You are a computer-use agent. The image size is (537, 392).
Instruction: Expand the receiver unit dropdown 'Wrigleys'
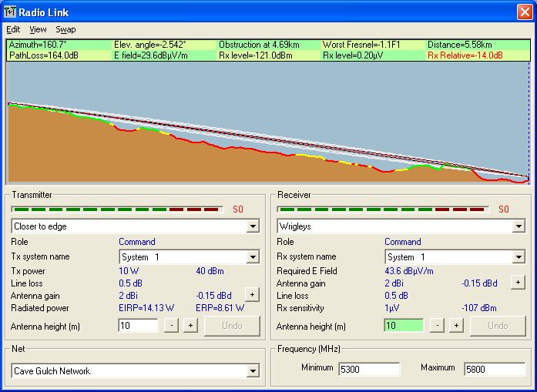[x=519, y=227]
